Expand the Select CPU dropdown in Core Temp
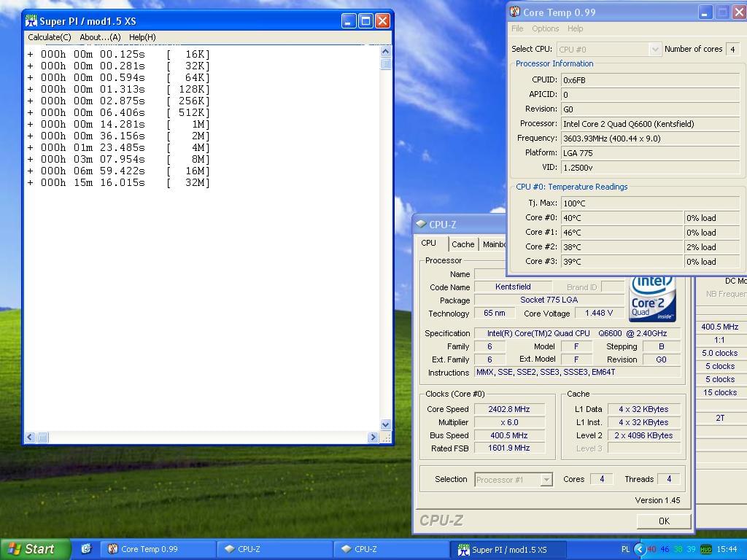 click(x=654, y=50)
